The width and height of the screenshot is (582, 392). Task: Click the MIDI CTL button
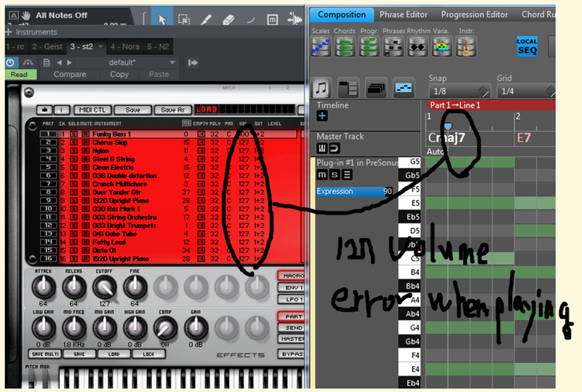point(92,110)
